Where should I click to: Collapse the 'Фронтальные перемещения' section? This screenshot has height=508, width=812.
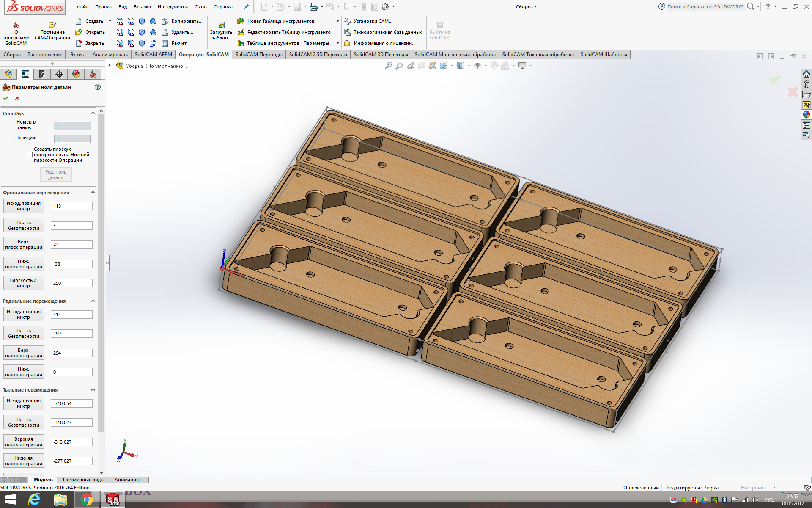point(93,192)
